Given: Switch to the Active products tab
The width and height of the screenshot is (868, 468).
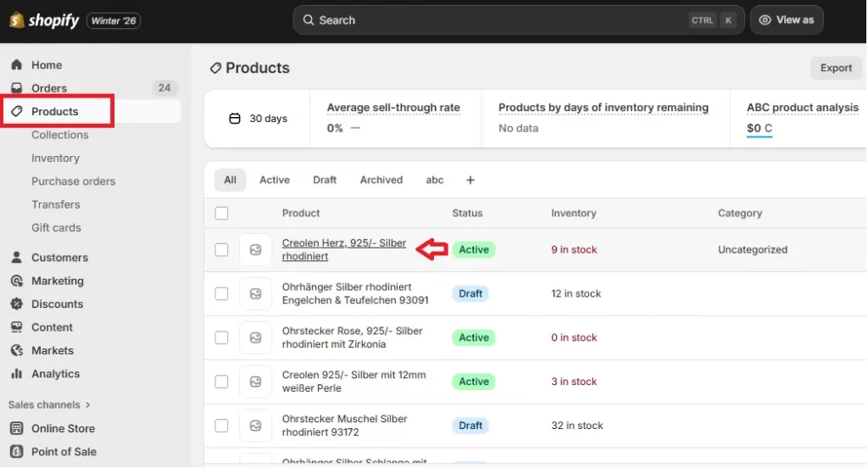Looking at the screenshot, I should [x=275, y=180].
